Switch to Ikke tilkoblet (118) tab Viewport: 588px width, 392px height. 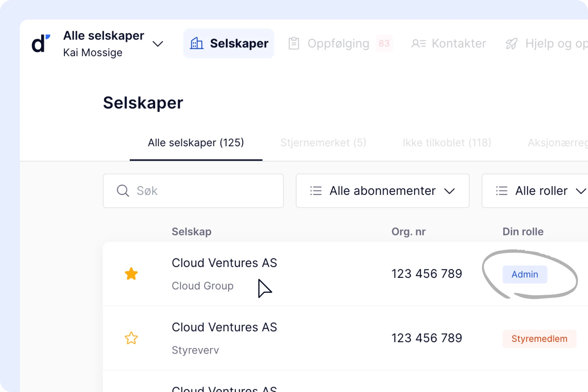pyautogui.click(x=446, y=143)
